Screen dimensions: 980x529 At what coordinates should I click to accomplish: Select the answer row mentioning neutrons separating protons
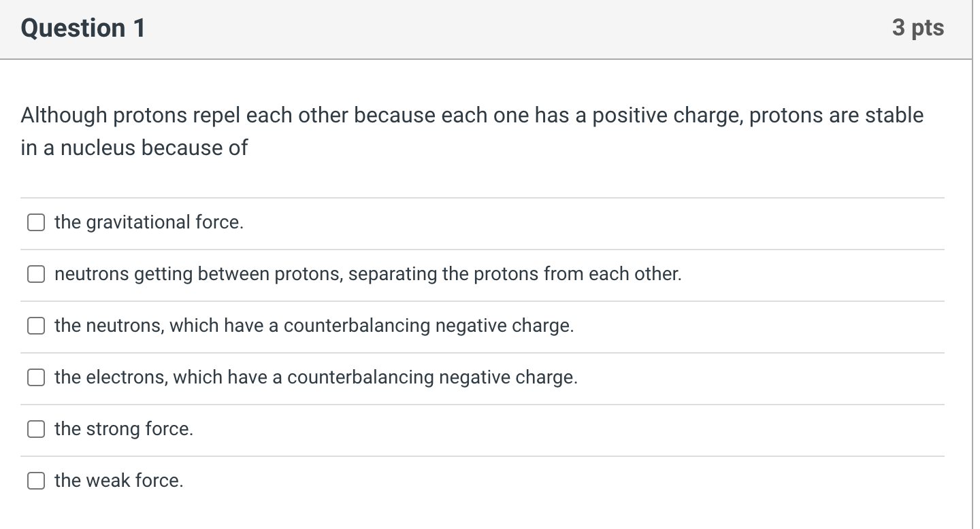[x=367, y=274]
